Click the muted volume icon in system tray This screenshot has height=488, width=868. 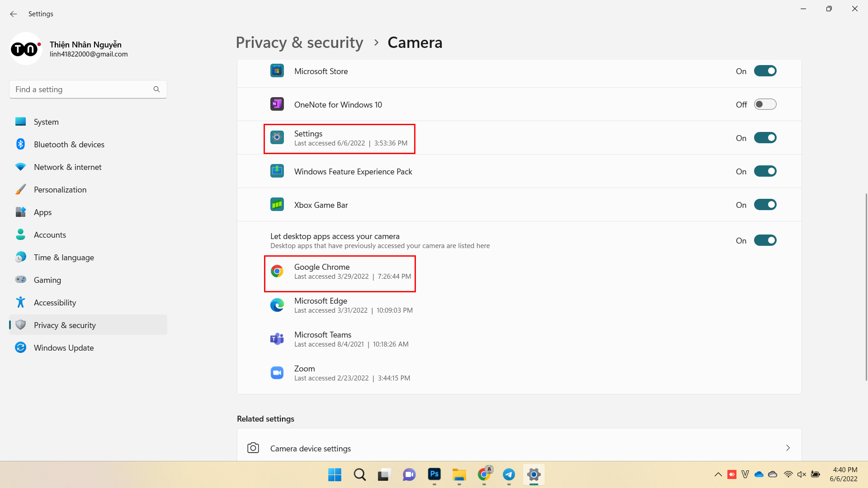(x=802, y=474)
